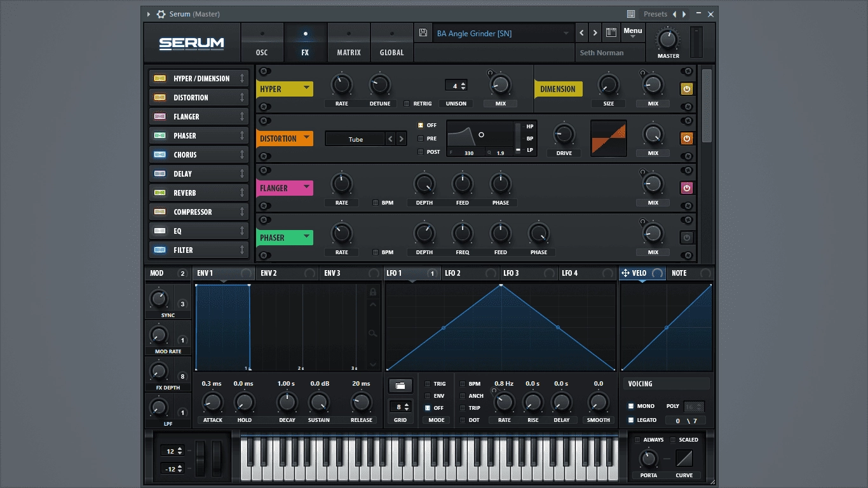This screenshot has height=488, width=868.
Task: Click the reorder arrows on the Delay row
Action: tap(242, 174)
